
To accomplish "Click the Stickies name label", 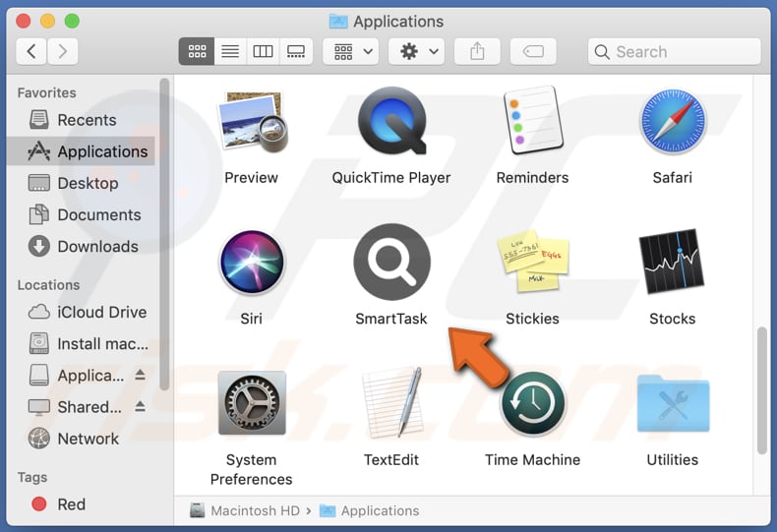I will (532, 319).
